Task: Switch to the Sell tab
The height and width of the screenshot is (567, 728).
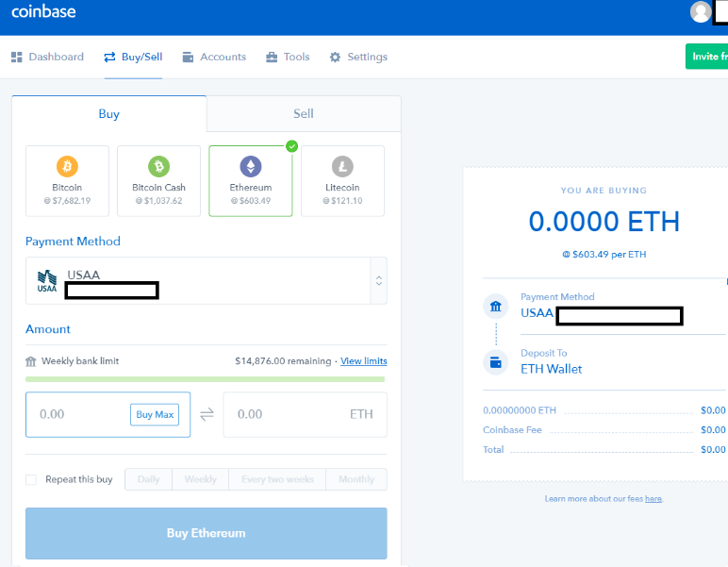Action: coord(304,114)
